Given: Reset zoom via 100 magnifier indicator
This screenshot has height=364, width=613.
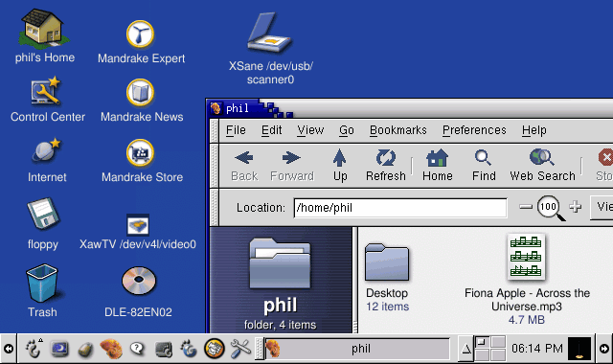Looking at the screenshot, I should click(x=550, y=208).
